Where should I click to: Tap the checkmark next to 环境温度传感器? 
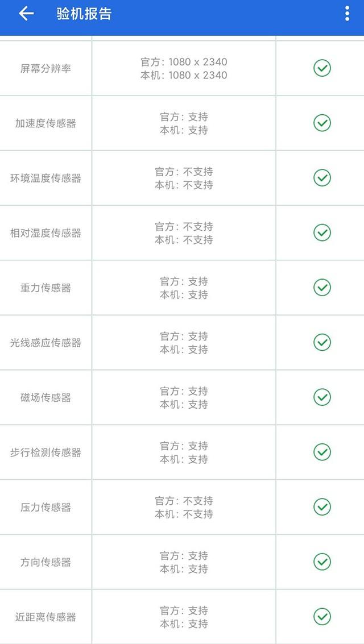point(322,177)
